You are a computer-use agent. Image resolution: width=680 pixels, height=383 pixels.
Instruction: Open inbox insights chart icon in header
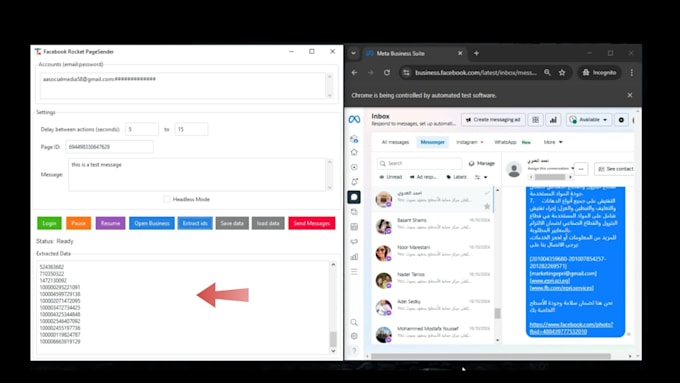(553, 120)
